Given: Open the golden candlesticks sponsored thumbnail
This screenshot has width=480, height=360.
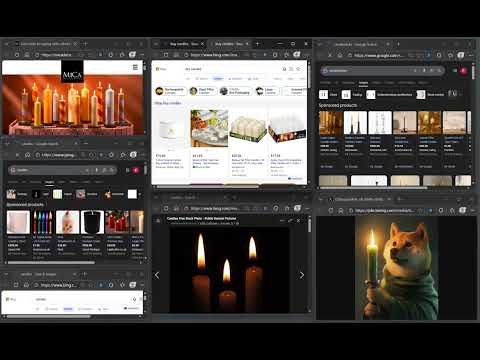Looking at the screenshot, I should coord(331,123).
